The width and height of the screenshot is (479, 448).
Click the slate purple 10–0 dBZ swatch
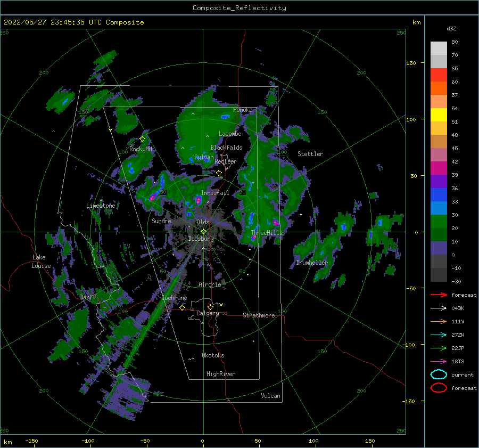click(x=439, y=248)
